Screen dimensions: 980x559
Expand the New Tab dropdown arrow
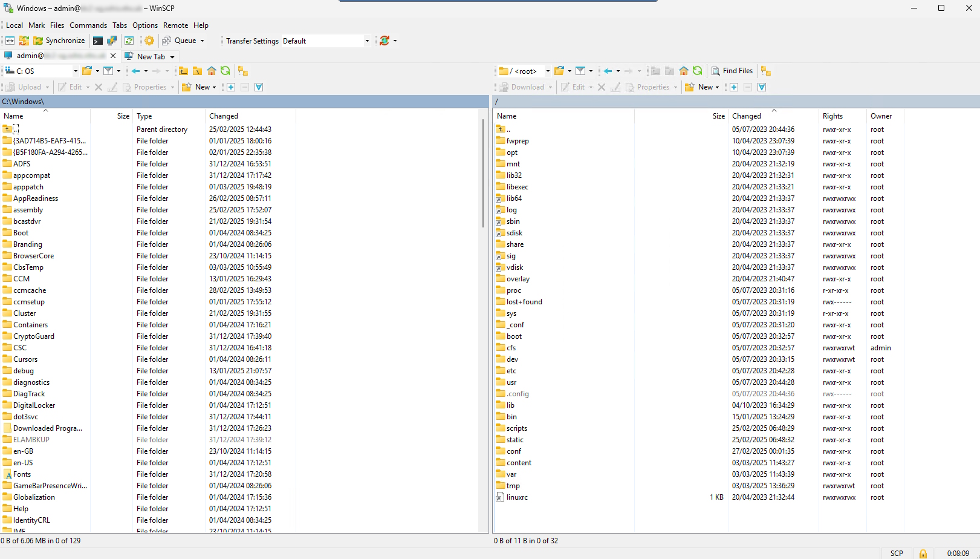172,56
